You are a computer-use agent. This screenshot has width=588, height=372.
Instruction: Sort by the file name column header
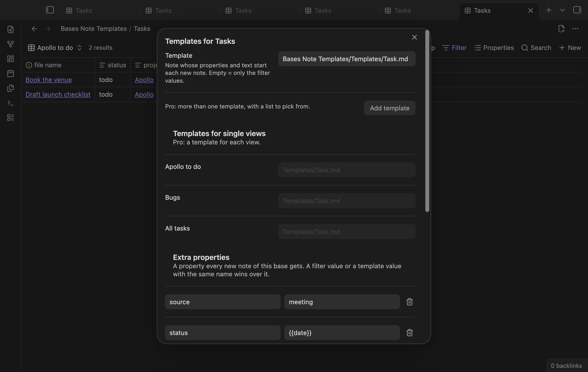(58, 65)
